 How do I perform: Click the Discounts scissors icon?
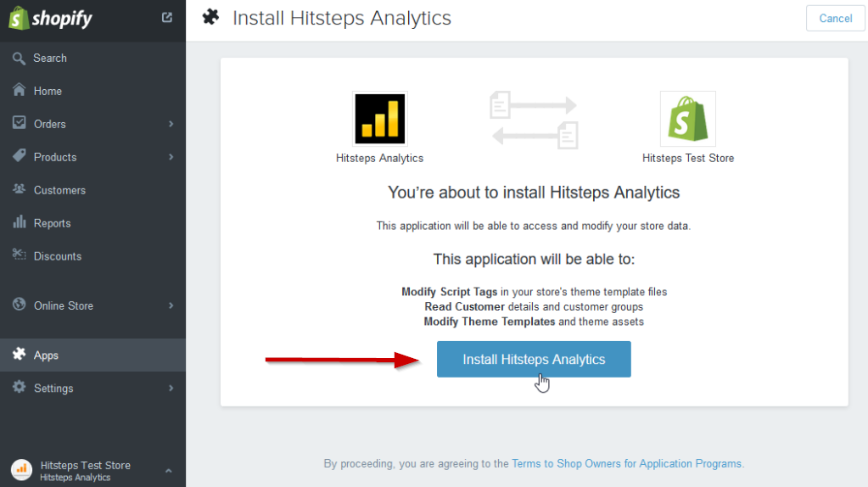tap(19, 255)
